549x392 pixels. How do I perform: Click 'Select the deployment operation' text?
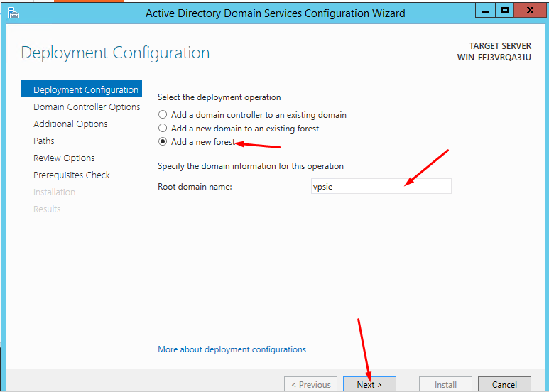(219, 97)
